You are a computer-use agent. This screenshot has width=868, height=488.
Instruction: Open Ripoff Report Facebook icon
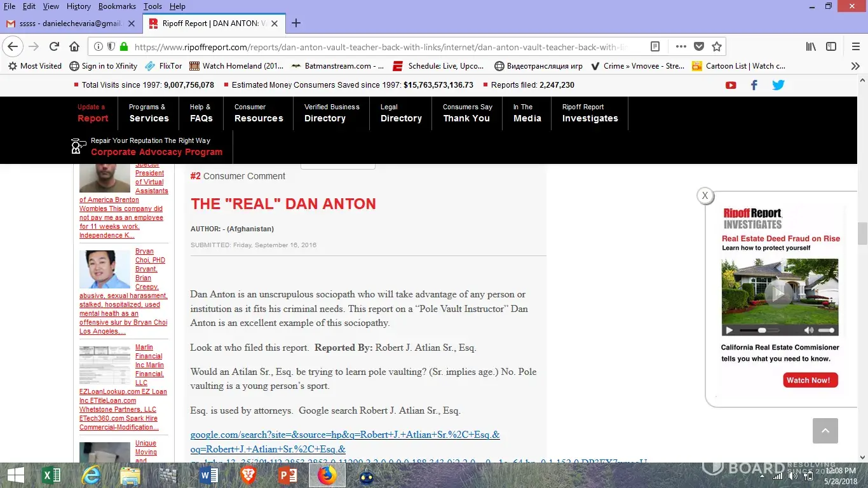point(754,85)
